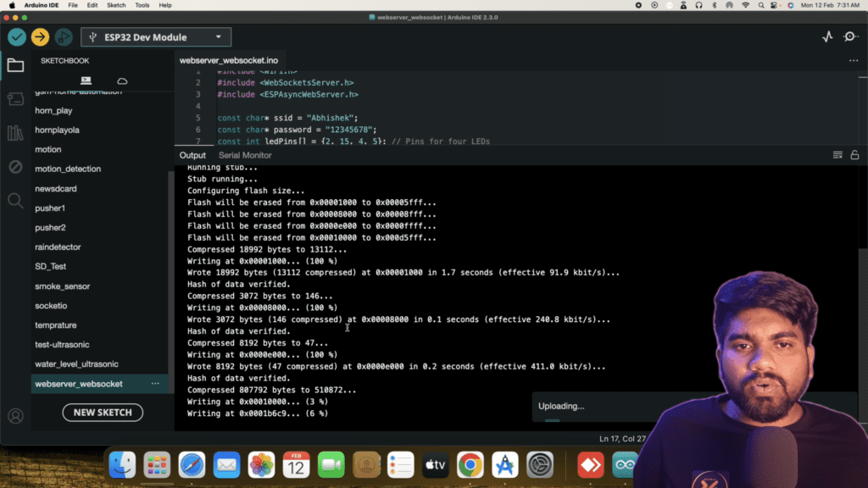The height and width of the screenshot is (488, 868).
Task: Open the Debug sidebar icon
Action: point(15,167)
